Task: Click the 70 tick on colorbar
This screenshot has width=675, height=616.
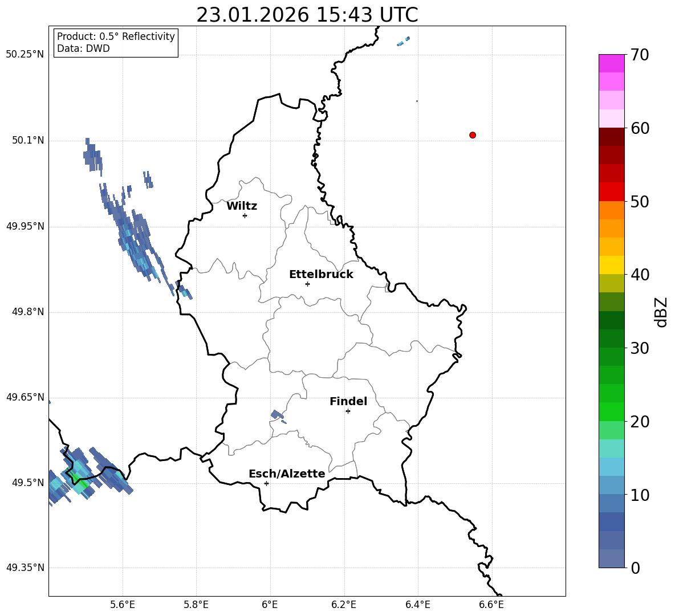Action: click(640, 55)
